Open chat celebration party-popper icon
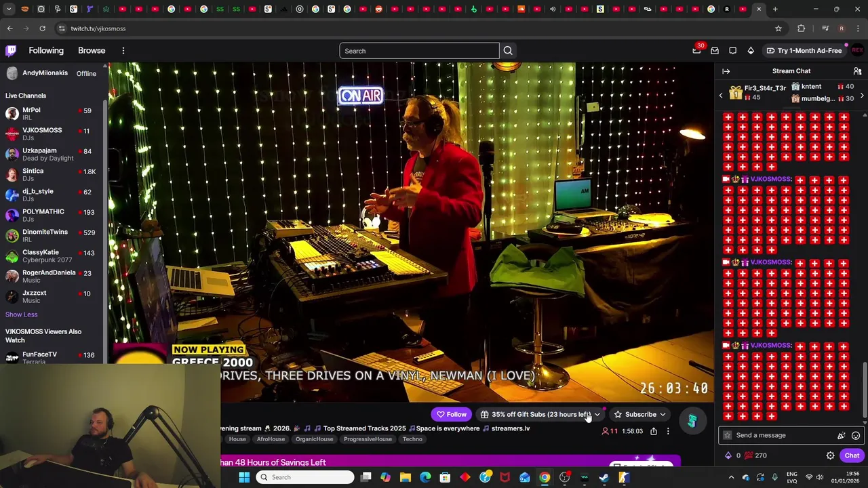 (841, 436)
